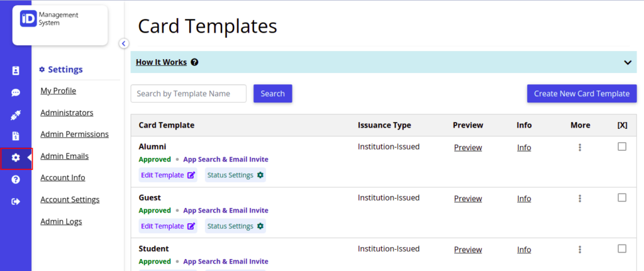Open Info link for Alumni
This screenshot has height=271, width=644.
(x=524, y=147)
